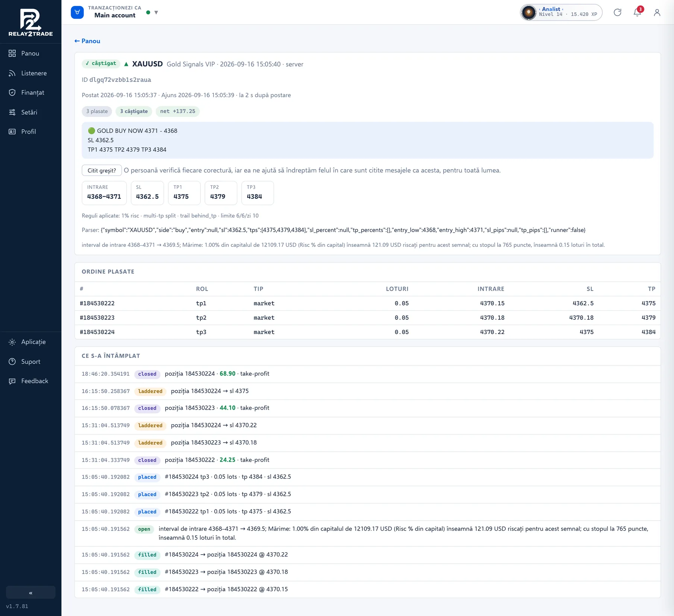Click the câștigat status badge
This screenshot has width=674, height=616.
pyautogui.click(x=101, y=64)
